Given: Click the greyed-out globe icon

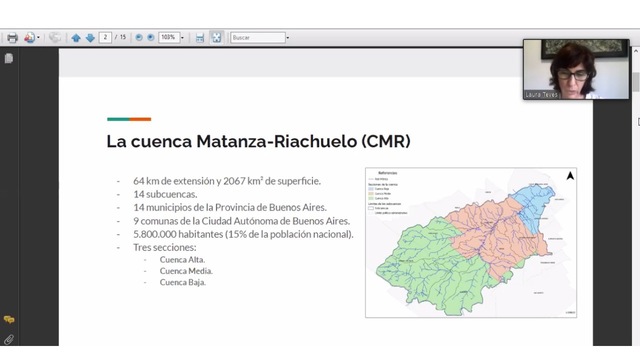Looking at the screenshot, I should 55,38.
